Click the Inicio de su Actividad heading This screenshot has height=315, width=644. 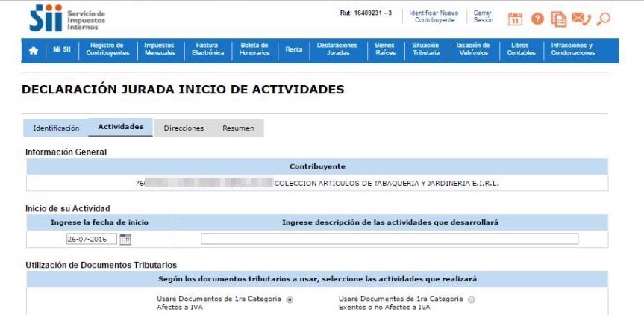click(68, 208)
